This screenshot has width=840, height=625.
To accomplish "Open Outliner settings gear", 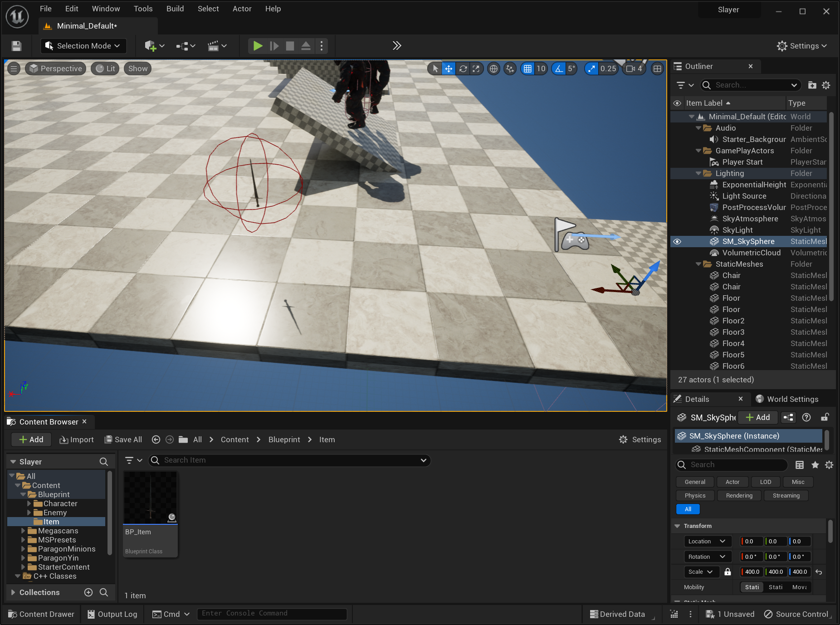I will (826, 85).
